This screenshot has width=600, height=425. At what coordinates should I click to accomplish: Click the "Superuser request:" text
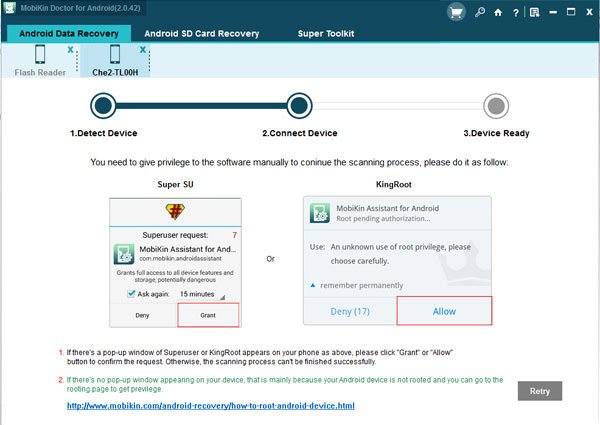tap(175, 235)
